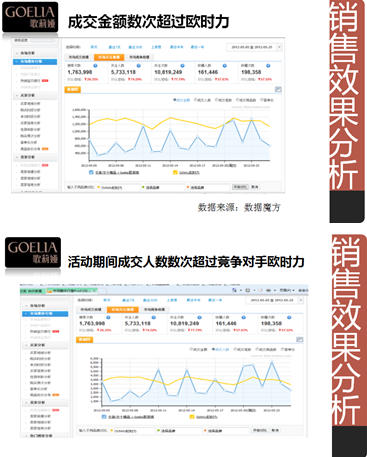The width and height of the screenshot is (367, 457).
Task: Click help icon beside 1,763,998 in 成交金额 slide
Action: tap(95, 66)
